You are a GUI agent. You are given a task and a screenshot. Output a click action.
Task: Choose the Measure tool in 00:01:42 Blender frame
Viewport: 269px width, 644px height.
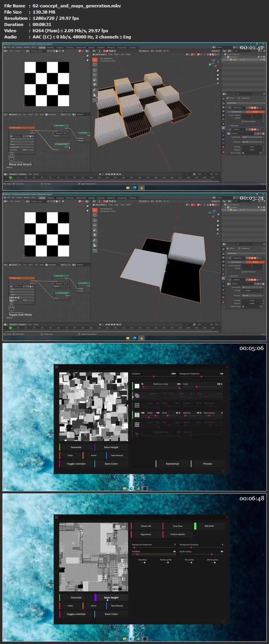click(94, 95)
